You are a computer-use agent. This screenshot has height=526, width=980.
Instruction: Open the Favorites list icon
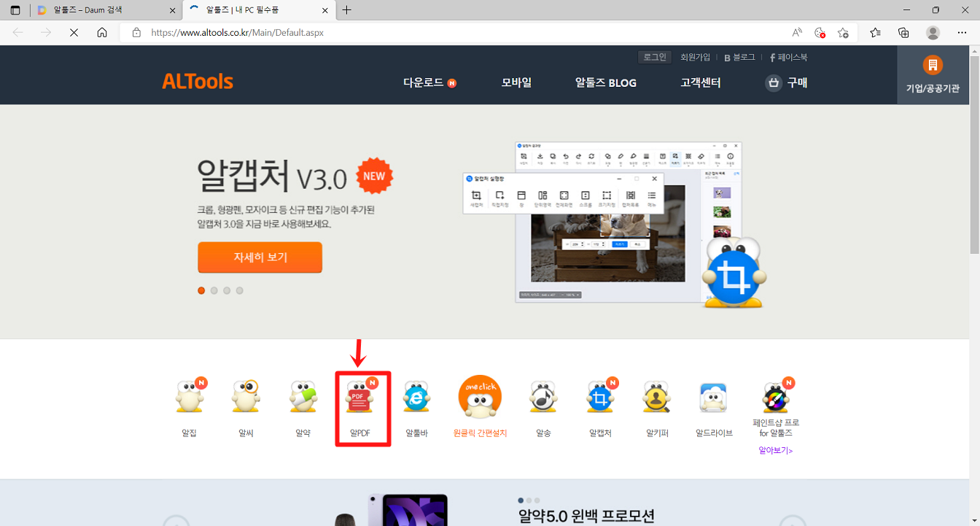tap(876, 33)
